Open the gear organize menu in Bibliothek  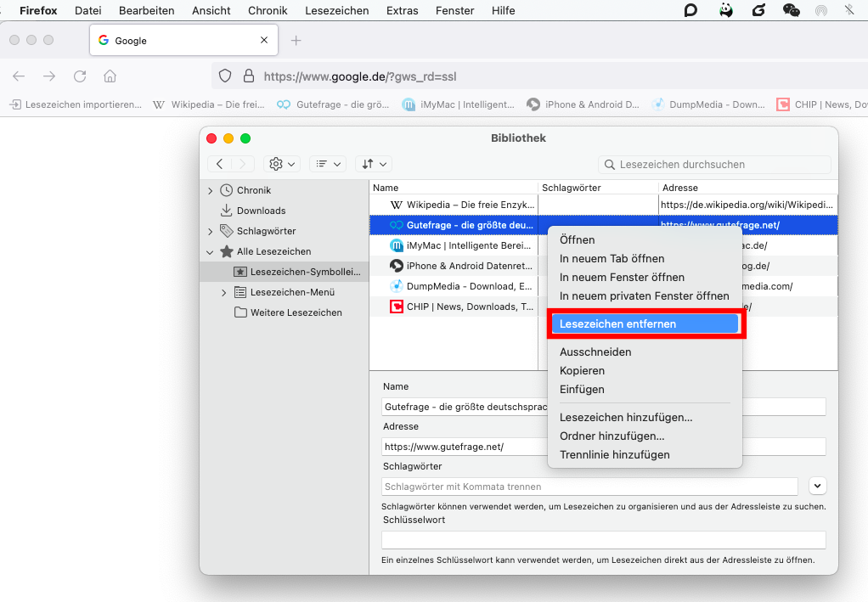[282, 164]
